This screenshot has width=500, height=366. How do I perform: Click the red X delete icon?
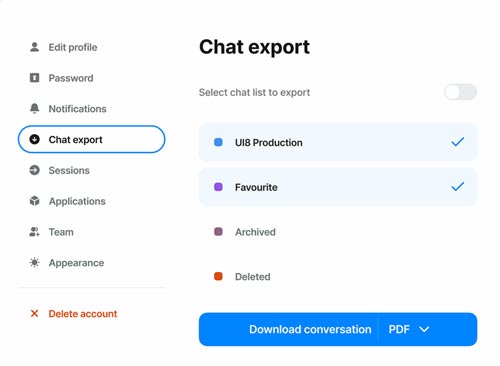click(x=34, y=313)
